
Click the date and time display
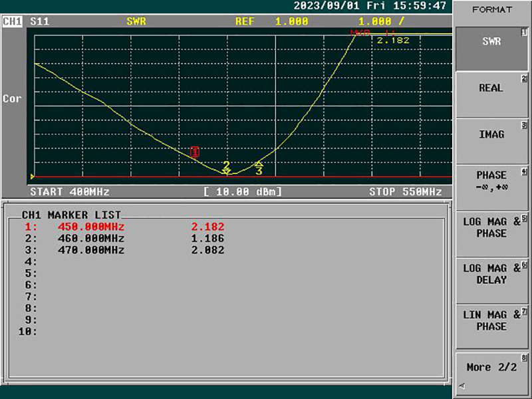click(x=370, y=6)
